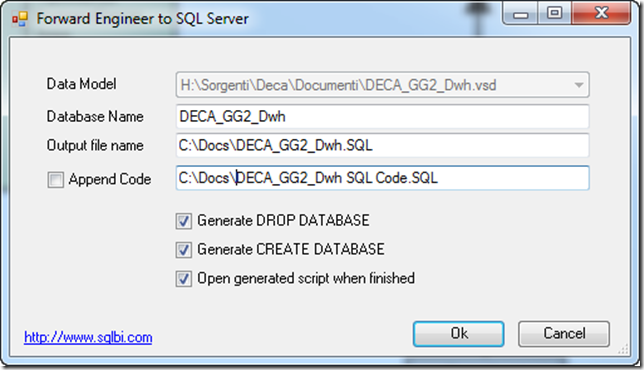Screen dimensions: 644x370
Task: Click the app icon in title bar
Action: (19, 18)
